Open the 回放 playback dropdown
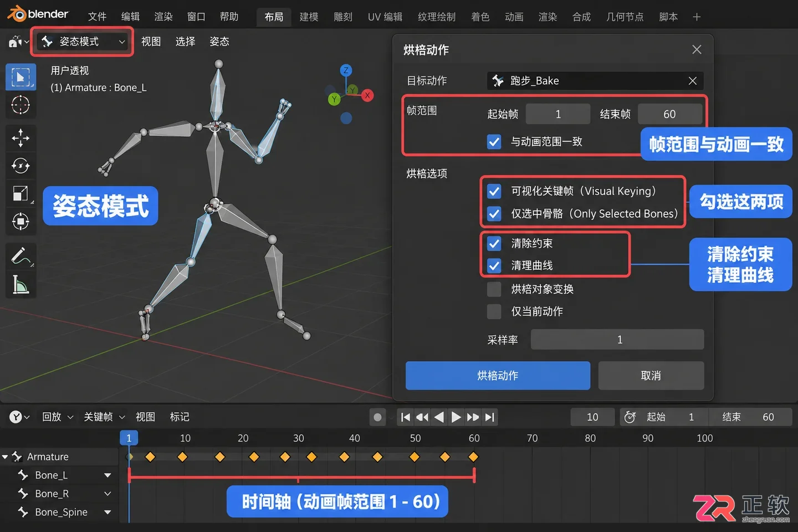The height and width of the screenshot is (532, 798). click(58, 417)
